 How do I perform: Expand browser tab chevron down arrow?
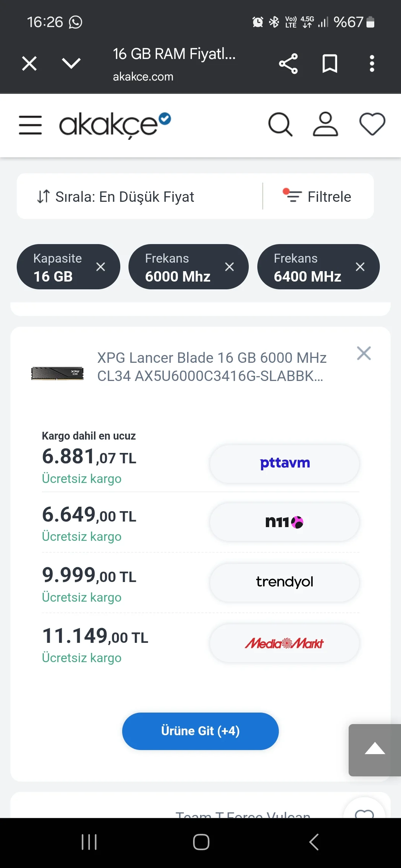71,63
